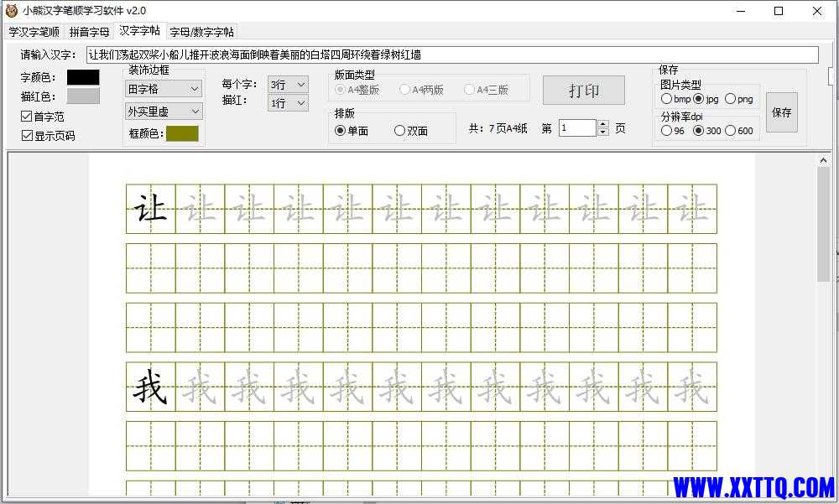
Task: Switch to the 学汉字笔顺 tab
Action: click(x=34, y=32)
